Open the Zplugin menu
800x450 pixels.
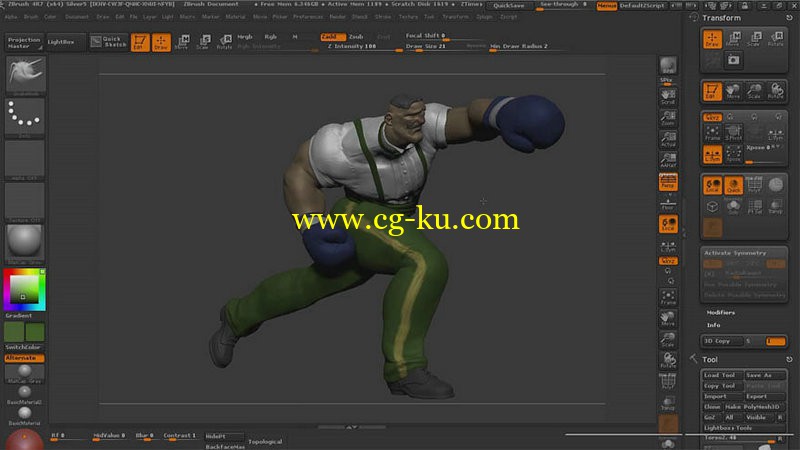(x=485, y=17)
